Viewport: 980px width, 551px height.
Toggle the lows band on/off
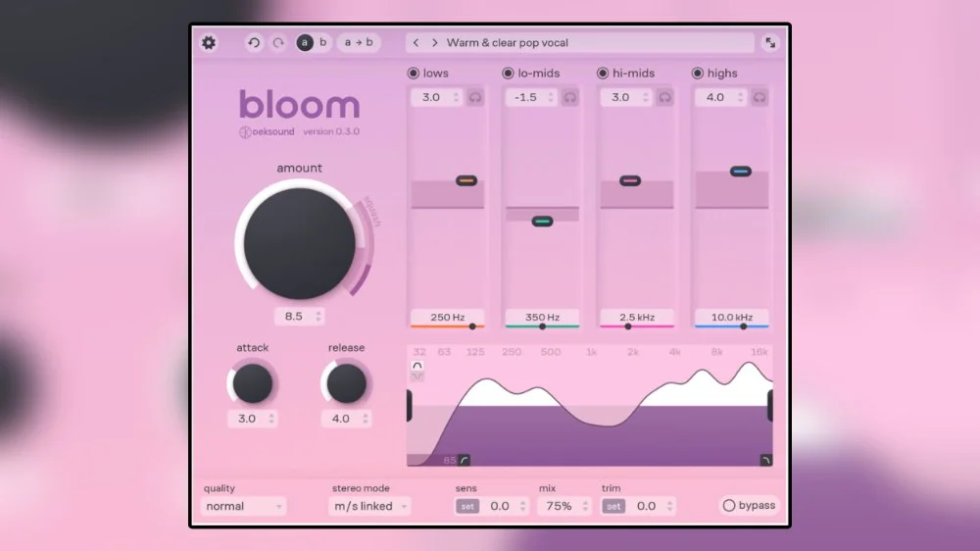(x=414, y=74)
